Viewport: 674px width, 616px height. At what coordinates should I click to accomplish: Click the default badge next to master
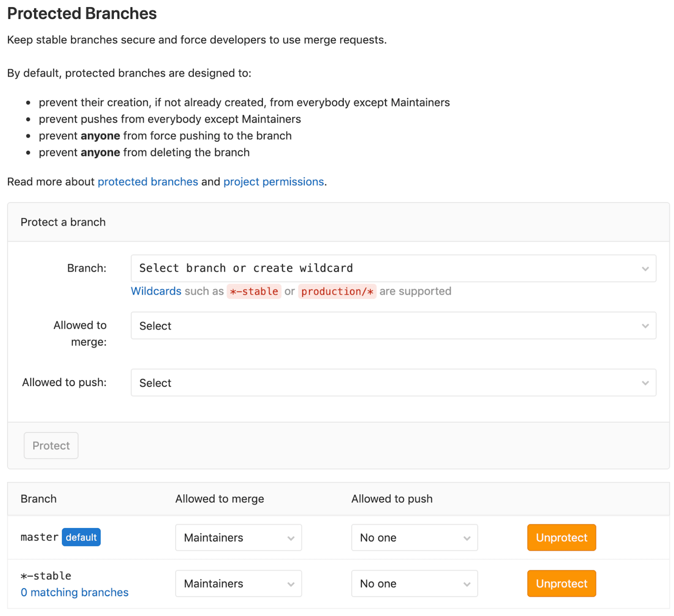81,537
